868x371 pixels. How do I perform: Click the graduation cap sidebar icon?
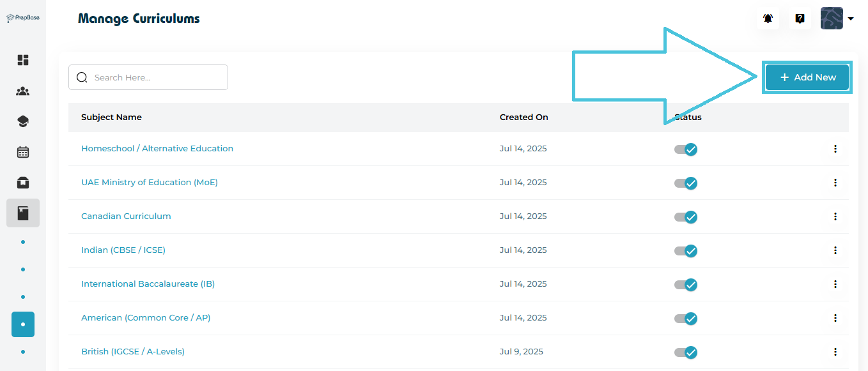tap(23, 121)
